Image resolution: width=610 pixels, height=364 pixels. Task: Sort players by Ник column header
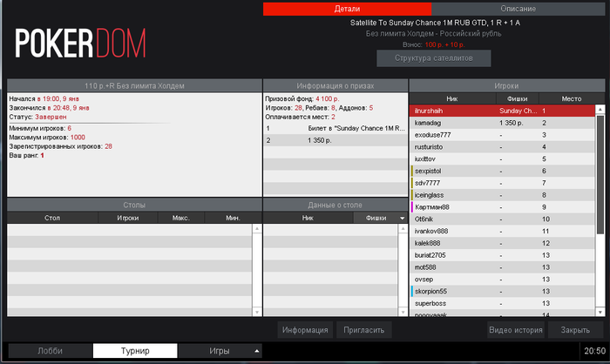click(452, 98)
